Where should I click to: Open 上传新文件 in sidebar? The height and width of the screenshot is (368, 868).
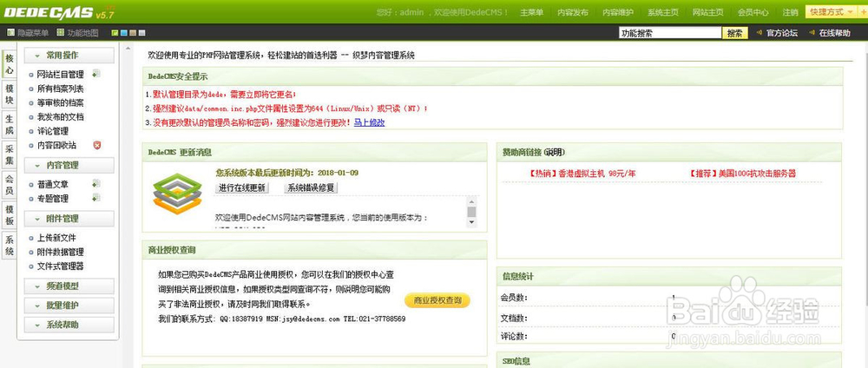pos(56,238)
